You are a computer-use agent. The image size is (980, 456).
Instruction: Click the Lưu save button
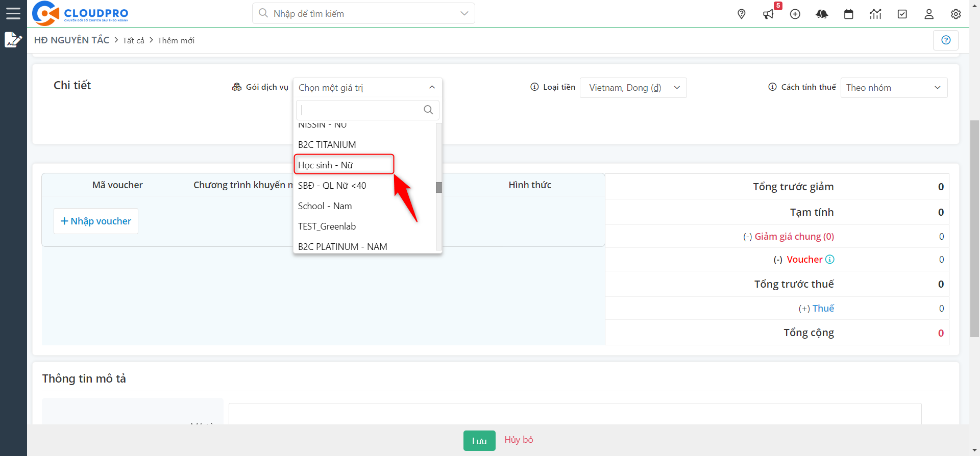[479, 441]
